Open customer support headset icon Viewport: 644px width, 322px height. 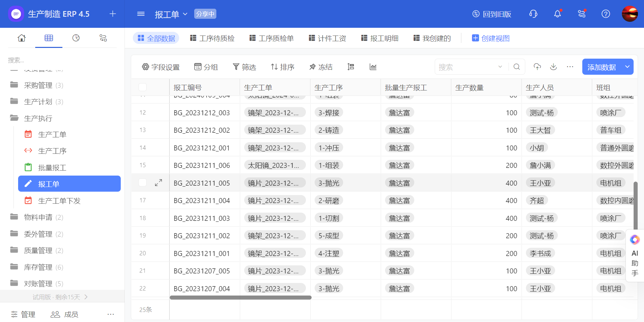coord(533,14)
